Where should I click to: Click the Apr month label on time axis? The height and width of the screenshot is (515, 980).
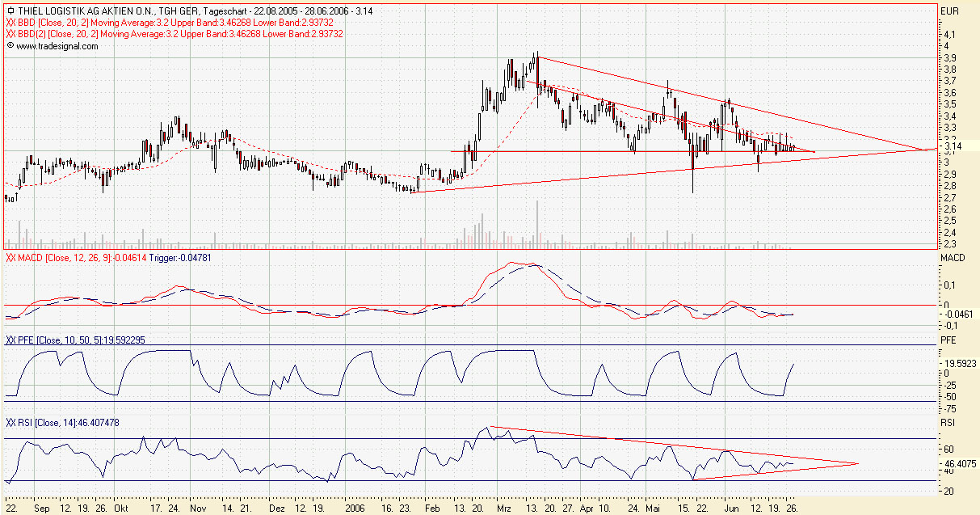point(587,510)
